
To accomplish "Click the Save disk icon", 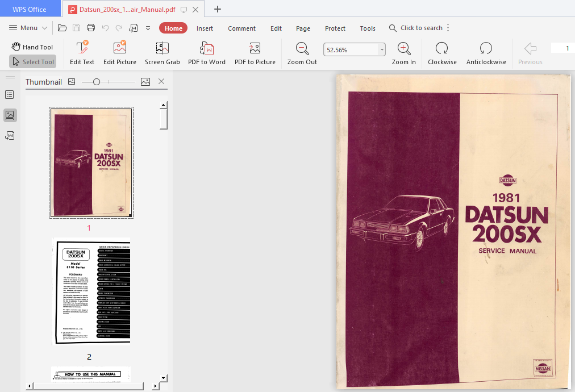I will click(77, 28).
